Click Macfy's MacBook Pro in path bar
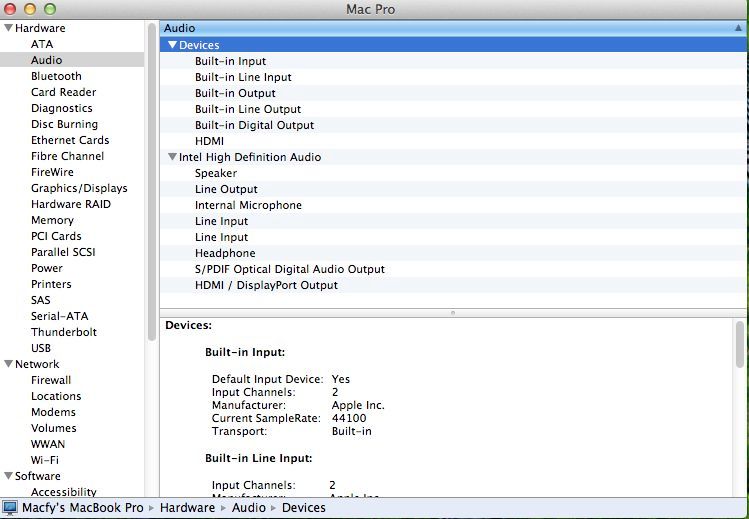The width and height of the screenshot is (749, 519). [83, 507]
